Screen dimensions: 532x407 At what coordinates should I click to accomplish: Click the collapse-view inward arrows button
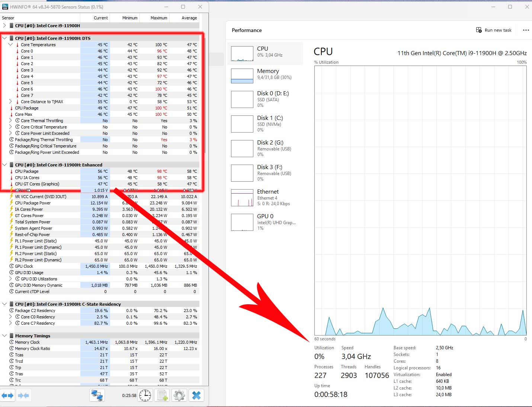pos(23,395)
